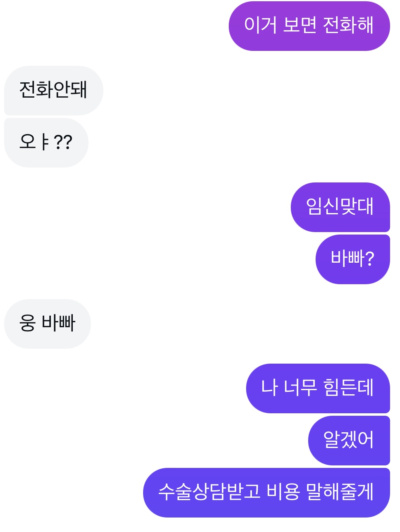Click the '이거 보면 전화해' message bubble

309,26
